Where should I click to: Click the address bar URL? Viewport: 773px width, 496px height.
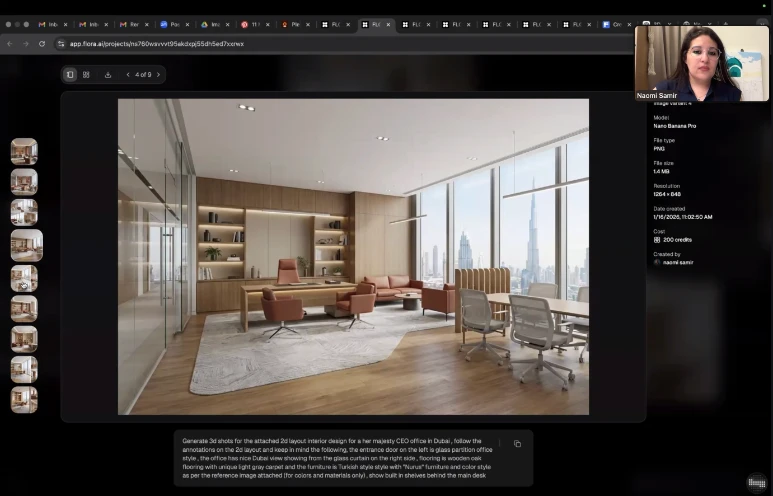point(156,44)
